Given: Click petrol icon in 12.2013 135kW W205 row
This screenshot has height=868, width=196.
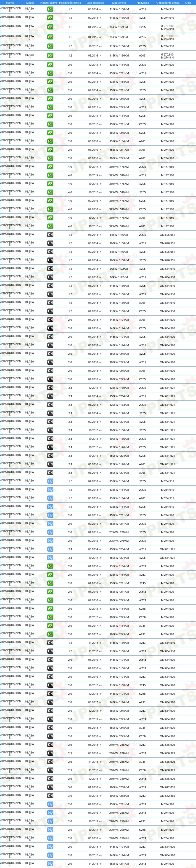Looking at the screenshot, I should 50,65.
